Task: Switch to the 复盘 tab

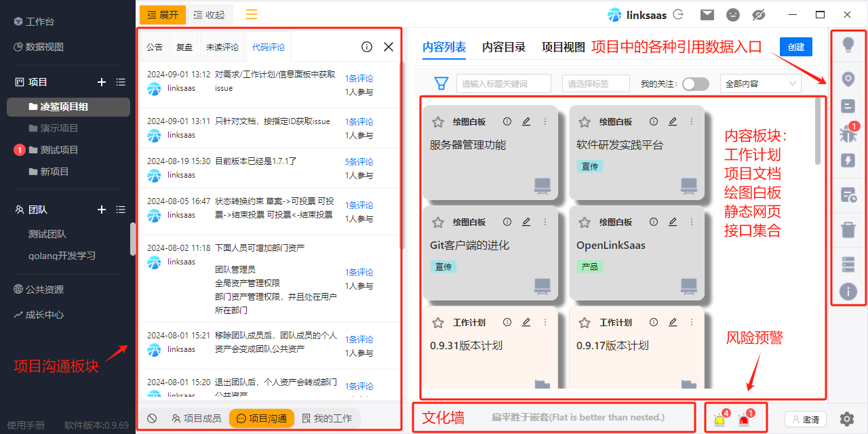Action: 184,47
